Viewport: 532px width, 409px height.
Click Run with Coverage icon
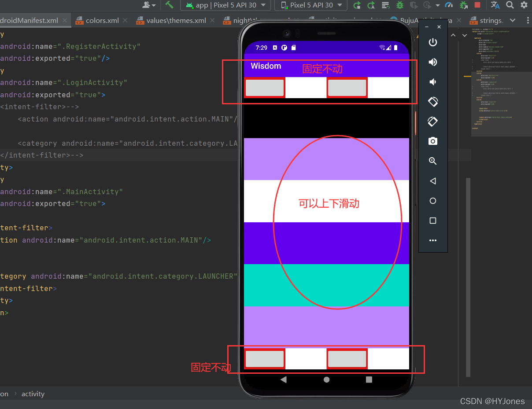414,5
